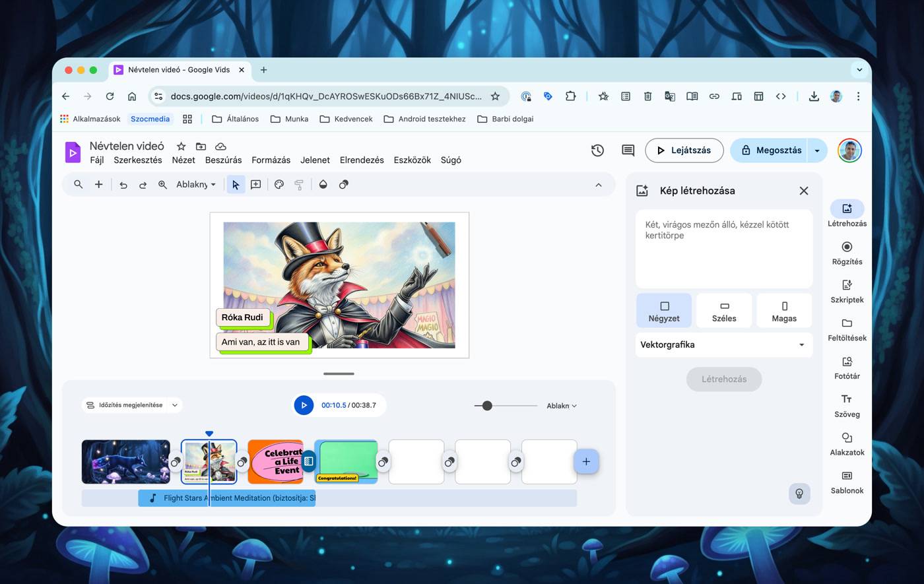The width and height of the screenshot is (924, 584).
Task: Open the arrow next to Megosztás
Action: click(817, 150)
